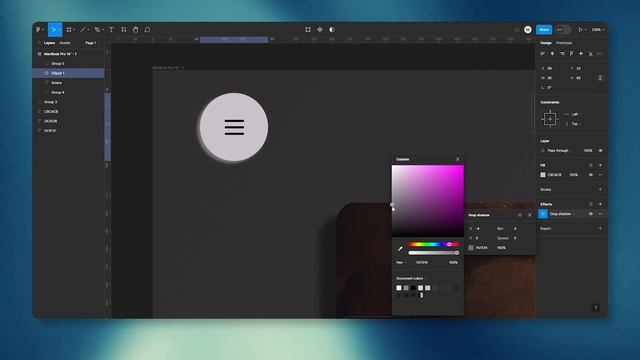Click the Use as mask icon
This screenshot has width=640, height=360.
coord(332,29)
